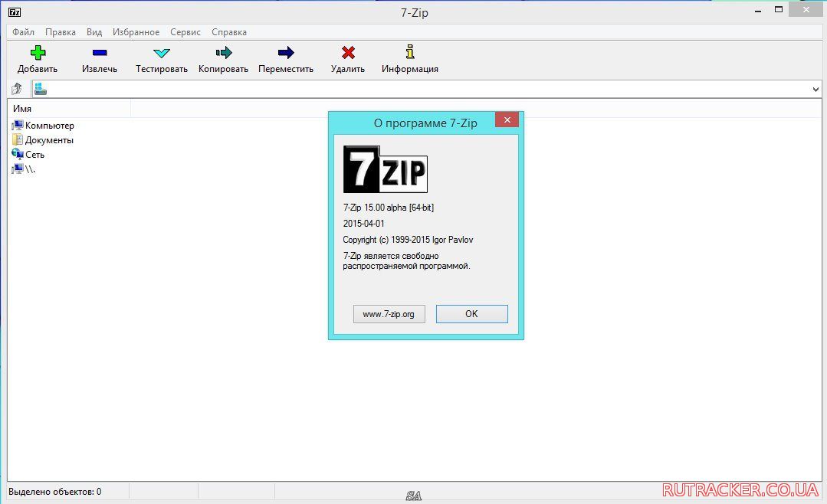Image resolution: width=827 pixels, height=504 pixels.
Task: Click the Информация toolbar label
Action: (410, 69)
